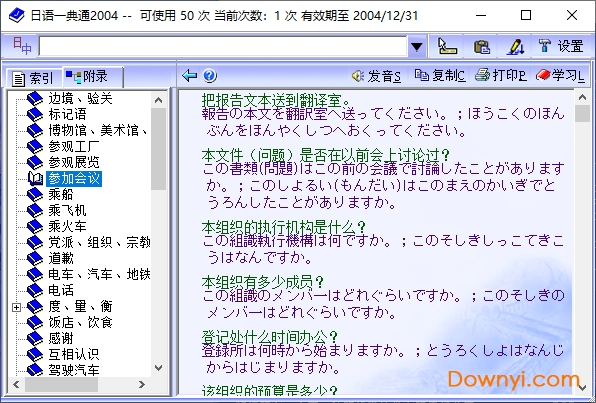Click book icon beside 参观工厂
This screenshot has height=403, width=596.
click(x=35, y=147)
